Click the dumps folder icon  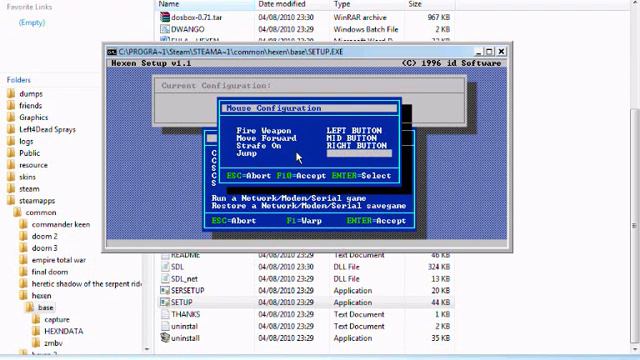[11, 93]
